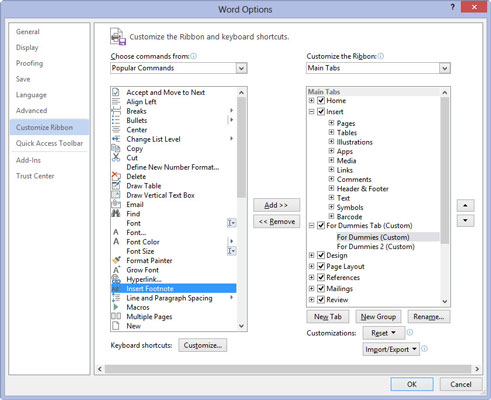The image size is (491, 400).
Task: Click the Copy command icon
Action: (116, 148)
